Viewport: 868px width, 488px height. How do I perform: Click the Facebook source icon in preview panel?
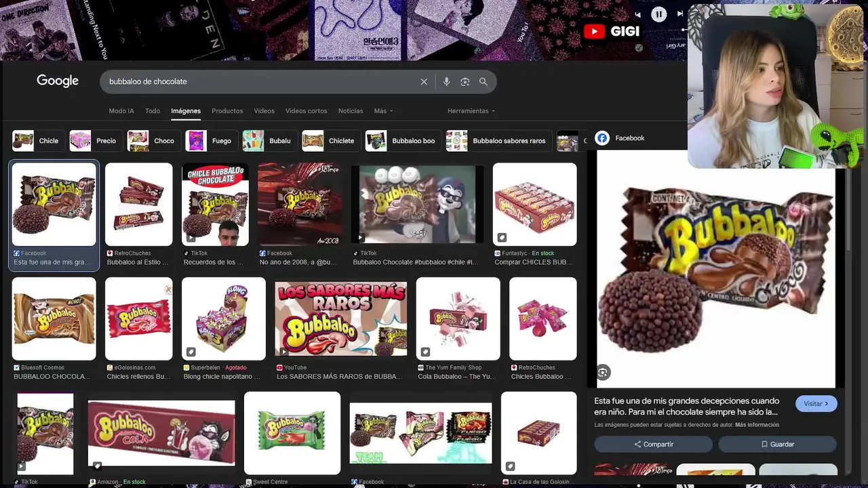click(x=602, y=138)
